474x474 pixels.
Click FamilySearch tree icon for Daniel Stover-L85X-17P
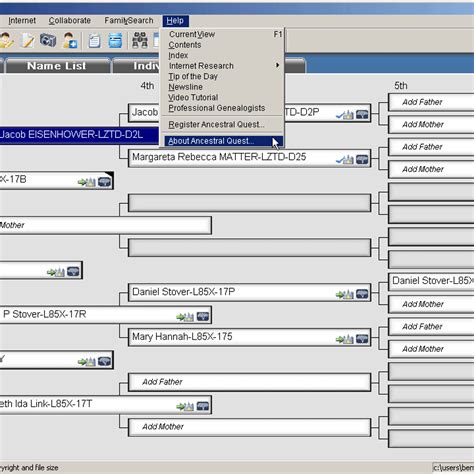pyautogui.click(x=362, y=294)
